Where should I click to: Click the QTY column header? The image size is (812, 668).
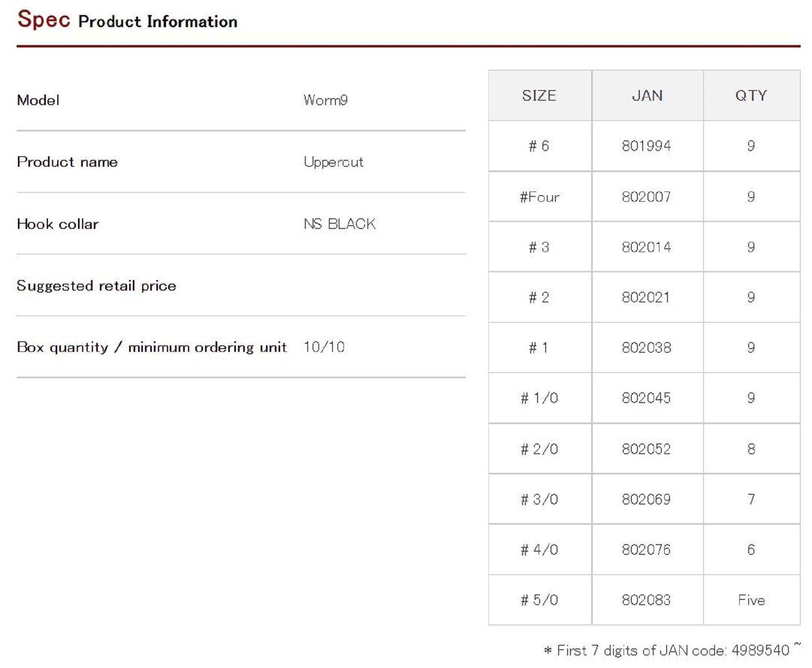(x=751, y=96)
